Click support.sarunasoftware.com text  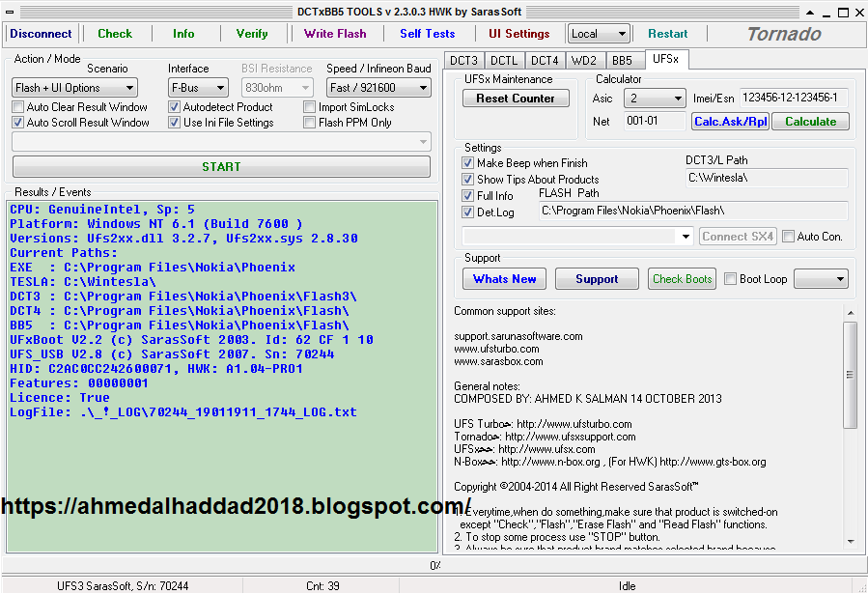click(518, 336)
